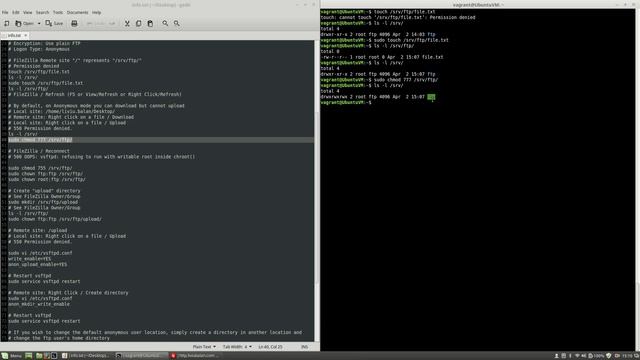Image resolution: width=640 pixels, height=360 pixels.
Task: Click the '# 550 Permission denied.' line above ls -l /srv/
Action: 40,129
